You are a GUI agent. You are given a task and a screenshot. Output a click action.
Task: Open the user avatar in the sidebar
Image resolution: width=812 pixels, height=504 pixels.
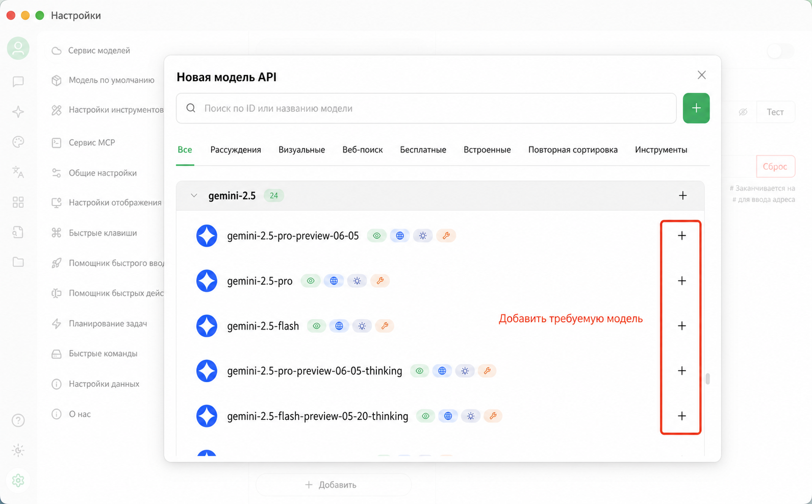(x=18, y=48)
